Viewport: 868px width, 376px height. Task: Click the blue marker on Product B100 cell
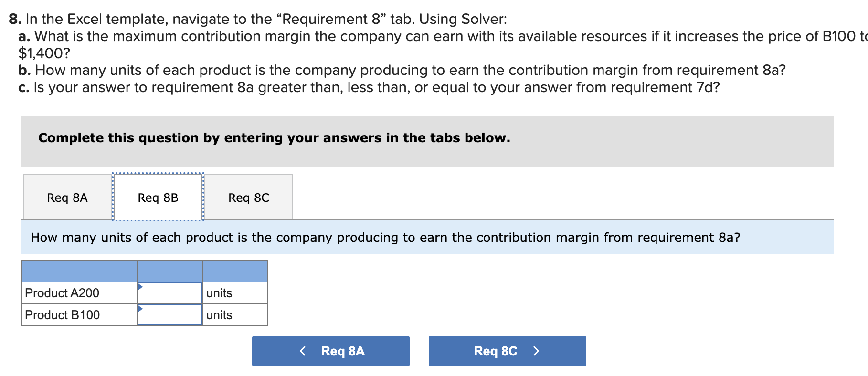[x=140, y=309]
